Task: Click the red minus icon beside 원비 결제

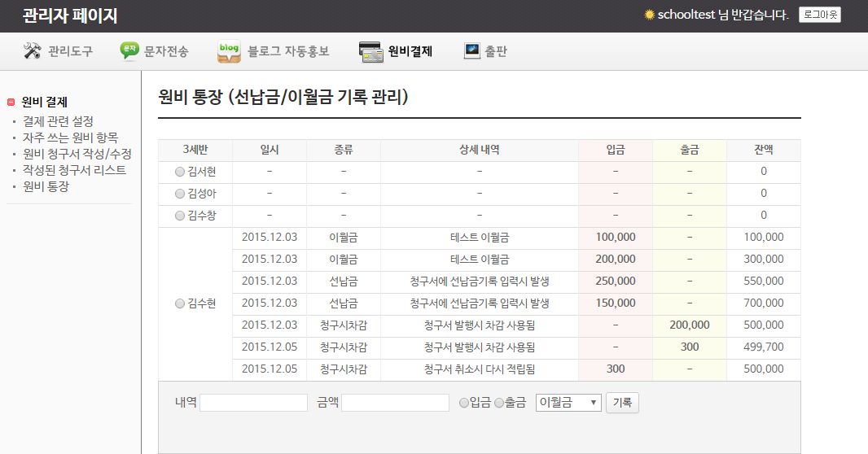Action: click(11, 103)
